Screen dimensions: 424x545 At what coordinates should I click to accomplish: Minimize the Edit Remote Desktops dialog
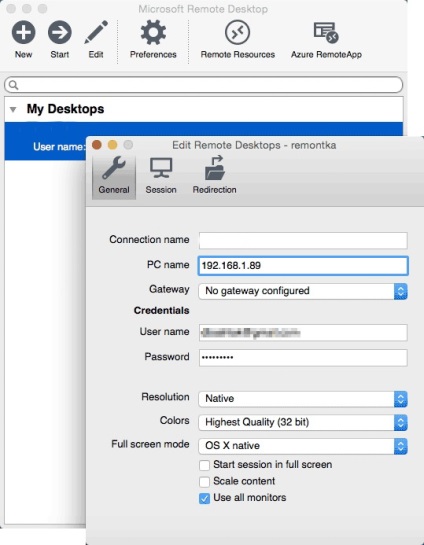pyautogui.click(x=113, y=145)
